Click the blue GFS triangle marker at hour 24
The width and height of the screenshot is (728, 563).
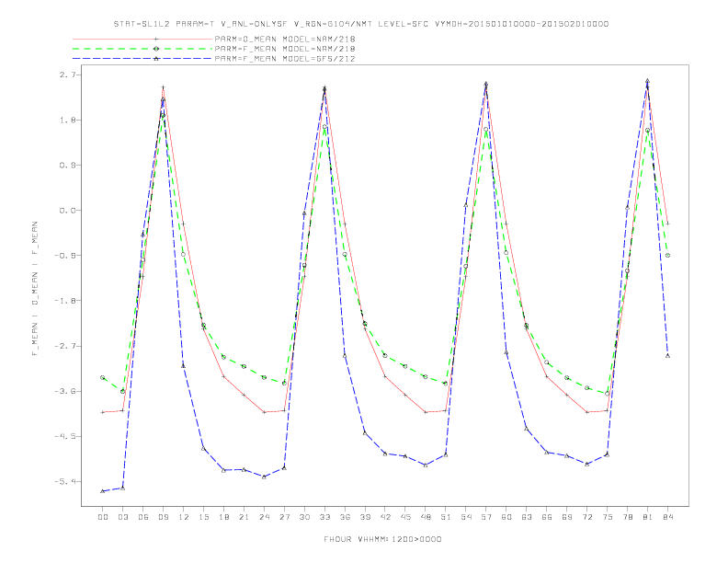pyautogui.click(x=264, y=477)
